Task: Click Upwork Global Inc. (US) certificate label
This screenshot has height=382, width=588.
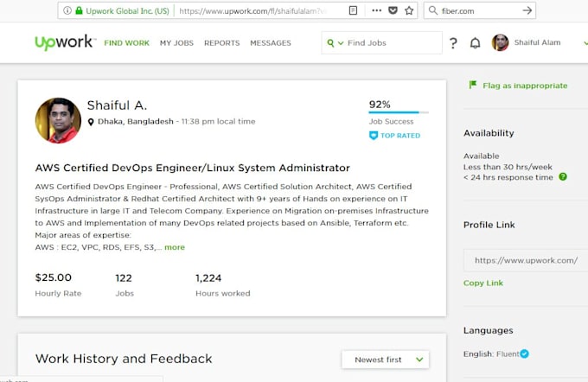Action: (x=127, y=11)
